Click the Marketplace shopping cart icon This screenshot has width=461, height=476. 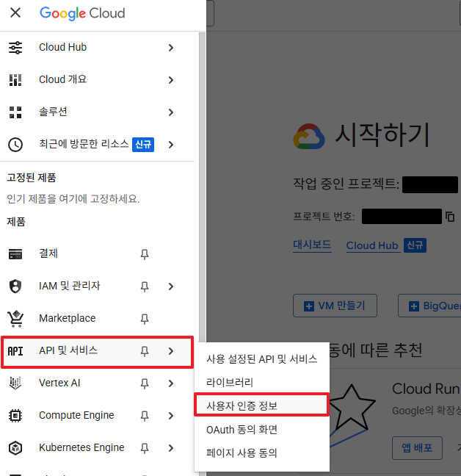(15, 319)
